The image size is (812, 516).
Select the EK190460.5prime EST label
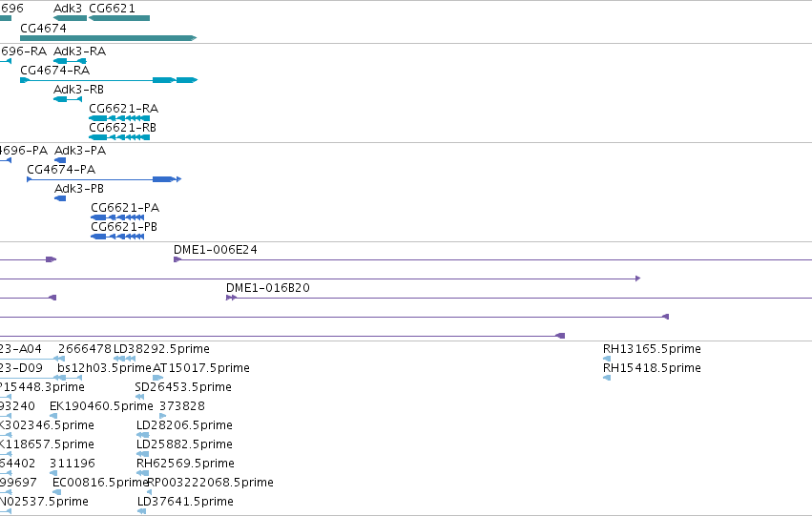[x=101, y=406]
